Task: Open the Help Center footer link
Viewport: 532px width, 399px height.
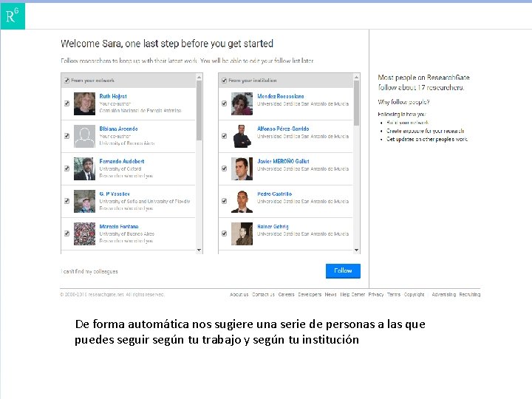Action: (352, 295)
